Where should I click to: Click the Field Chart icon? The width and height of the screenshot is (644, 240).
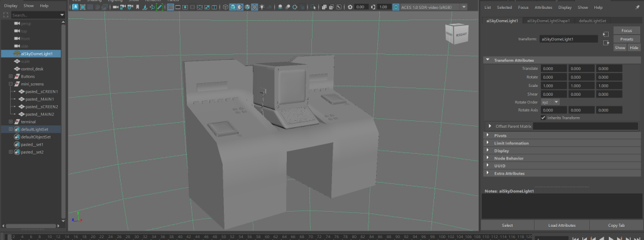tap(199, 7)
